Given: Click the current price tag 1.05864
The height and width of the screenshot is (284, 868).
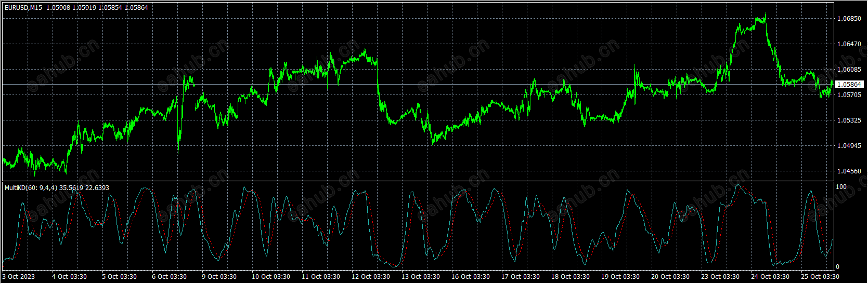Looking at the screenshot, I should (849, 84).
